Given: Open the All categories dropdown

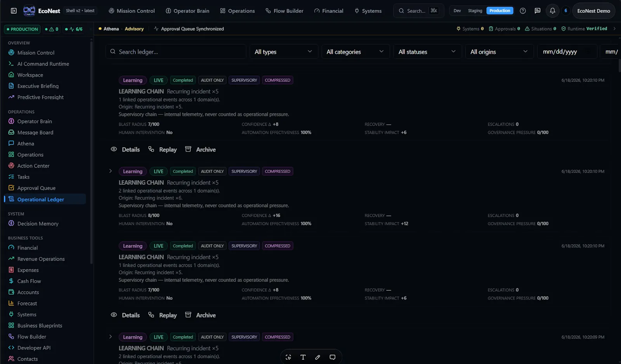Looking at the screenshot, I should pyautogui.click(x=356, y=52).
